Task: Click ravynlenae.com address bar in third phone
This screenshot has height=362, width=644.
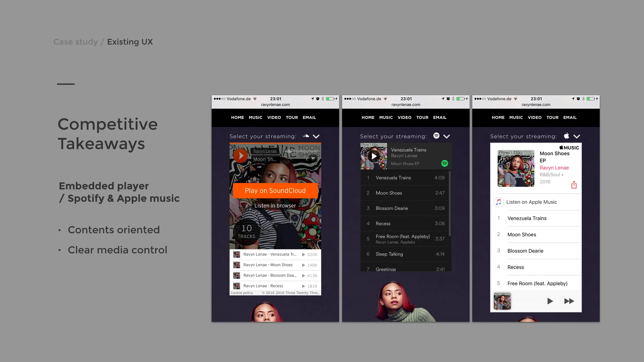Action: 536,105
